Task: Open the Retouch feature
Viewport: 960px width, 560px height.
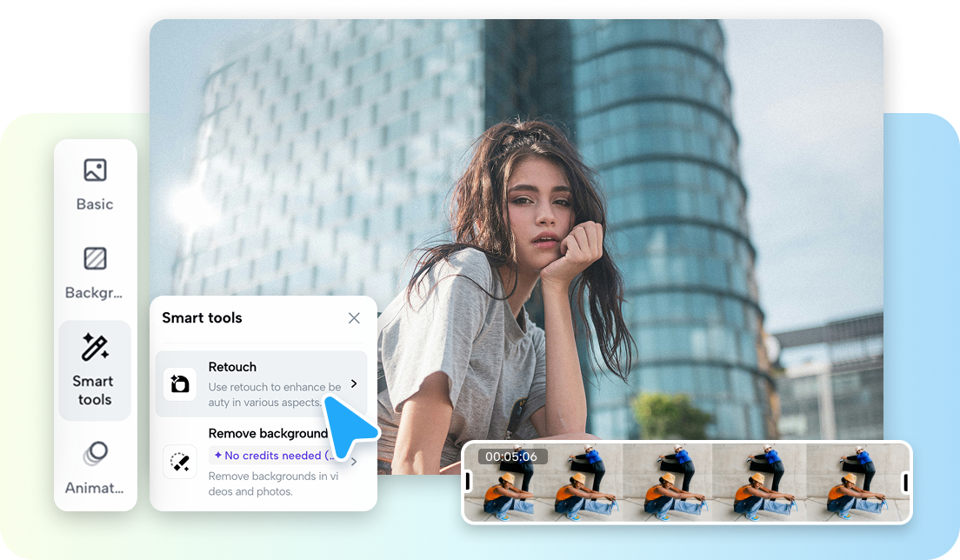Action: coord(232,367)
